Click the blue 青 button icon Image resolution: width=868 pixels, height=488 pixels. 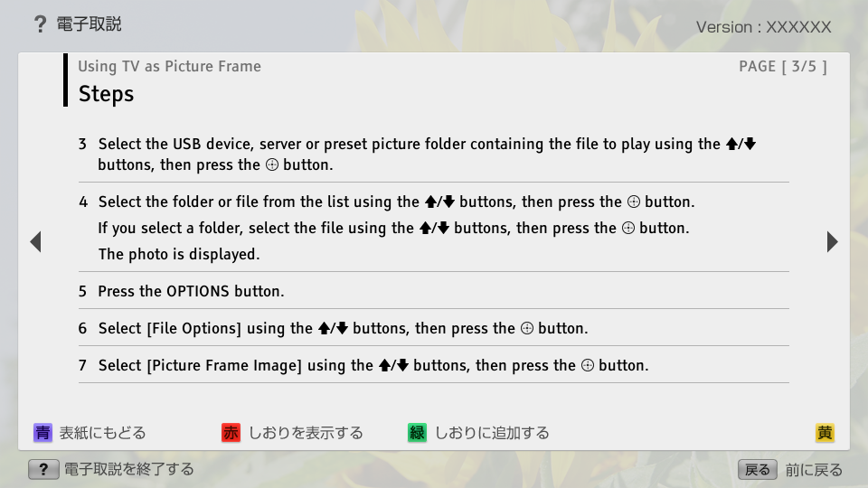click(42, 433)
